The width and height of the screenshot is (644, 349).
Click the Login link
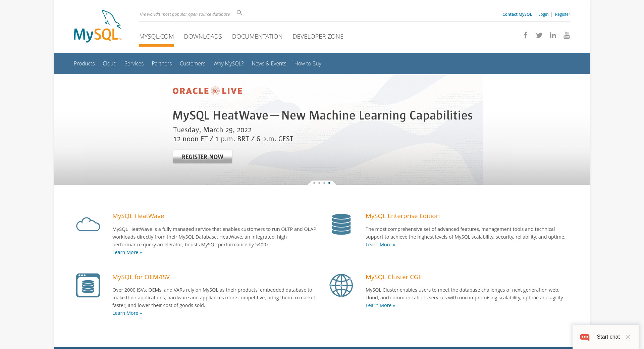543,14
